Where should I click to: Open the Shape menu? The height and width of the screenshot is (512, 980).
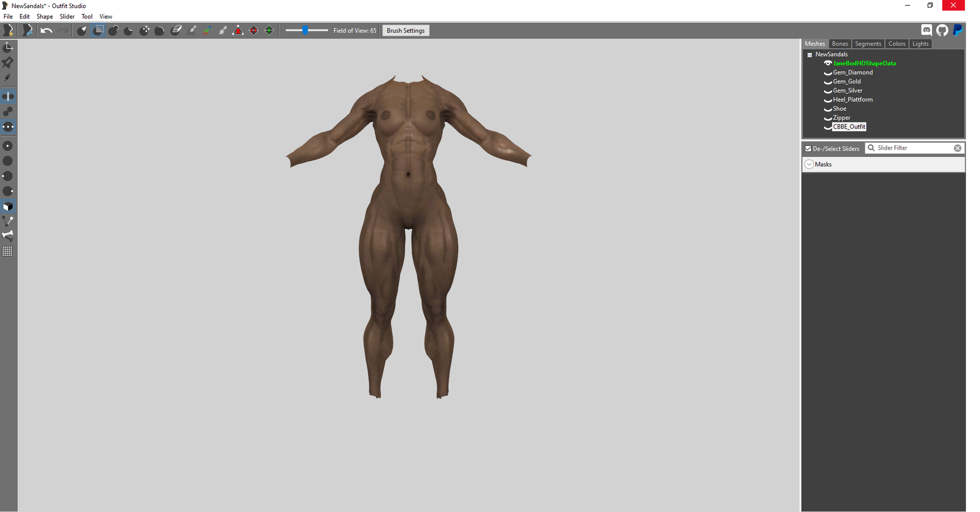pos(44,16)
